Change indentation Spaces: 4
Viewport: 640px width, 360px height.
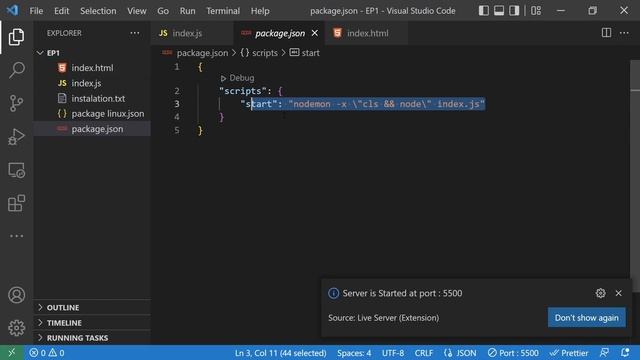click(354, 353)
